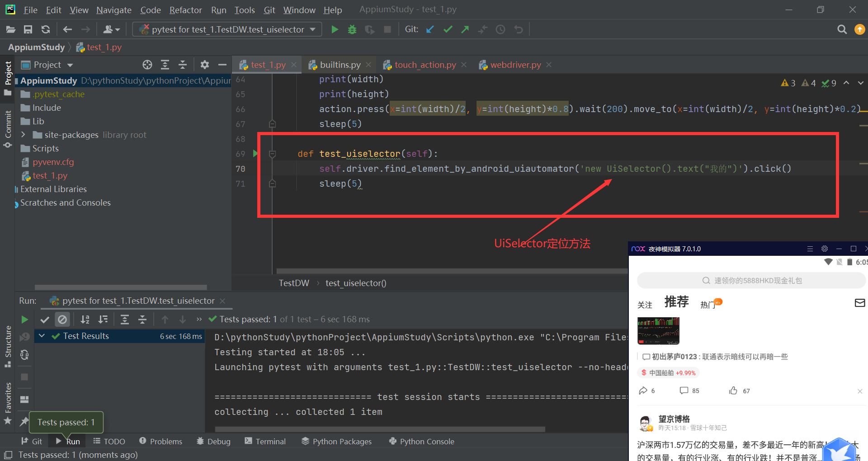
Task: Open the Refactor menu
Action: pyautogui.click(x=185, y=10)
